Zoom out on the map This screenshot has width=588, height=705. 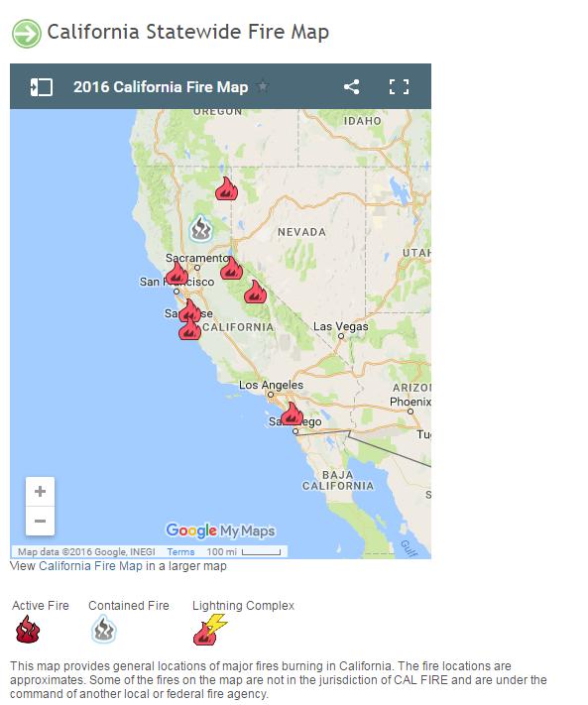coord(40,522)
